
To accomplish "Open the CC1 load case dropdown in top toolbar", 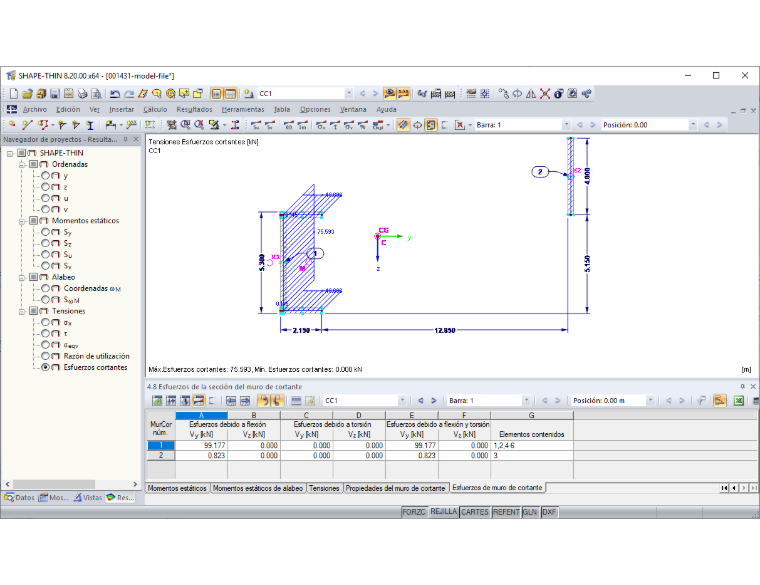I will coord(348,94).
